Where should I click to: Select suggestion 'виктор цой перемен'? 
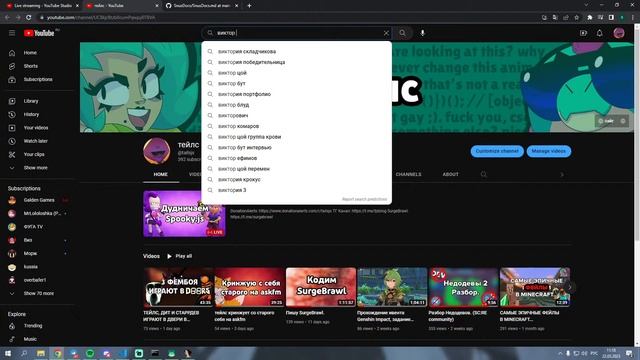[x=296, y=169]
